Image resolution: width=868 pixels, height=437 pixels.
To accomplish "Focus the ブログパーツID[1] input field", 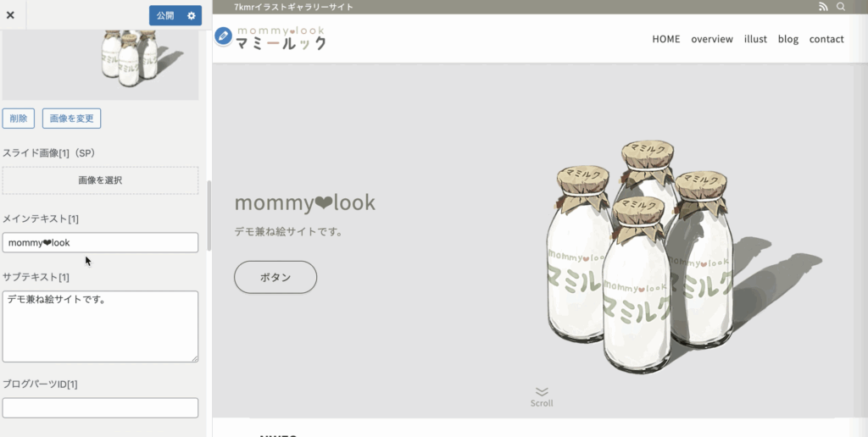I will click(x=100, y=407).
